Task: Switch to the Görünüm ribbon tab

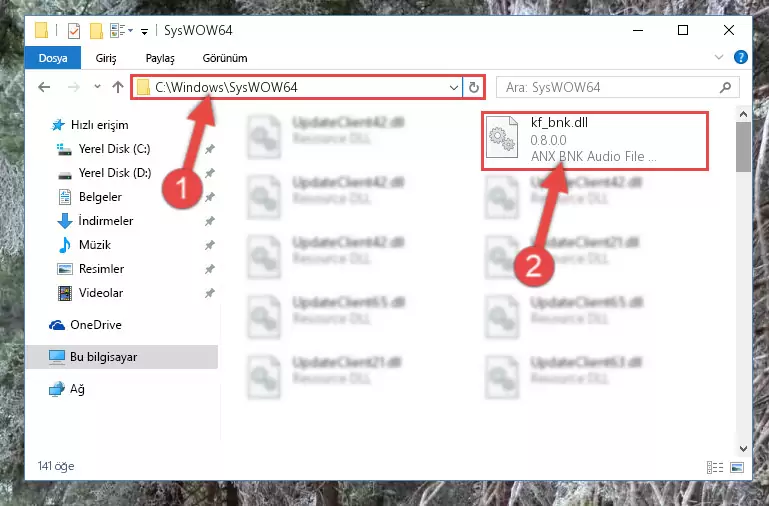Action: (x=225, y=58)
